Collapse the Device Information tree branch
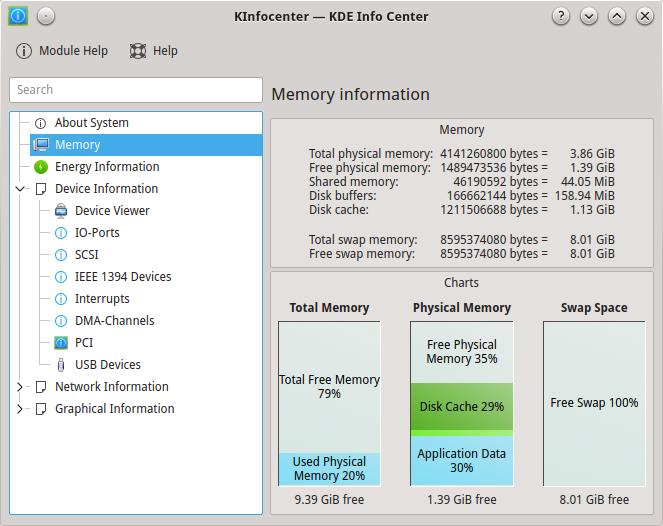 [x=21, y=189]
